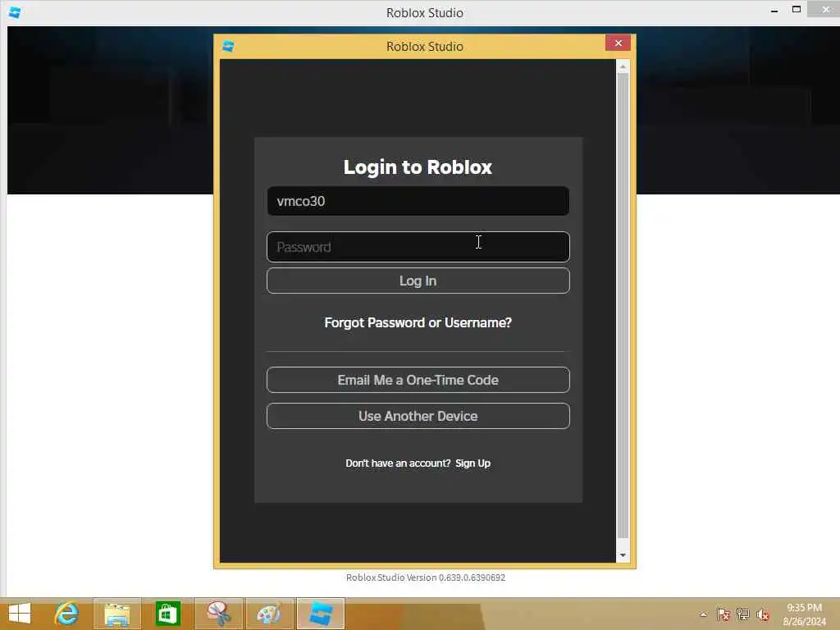Choose Email Me a One-Time Code

[418, 380]
